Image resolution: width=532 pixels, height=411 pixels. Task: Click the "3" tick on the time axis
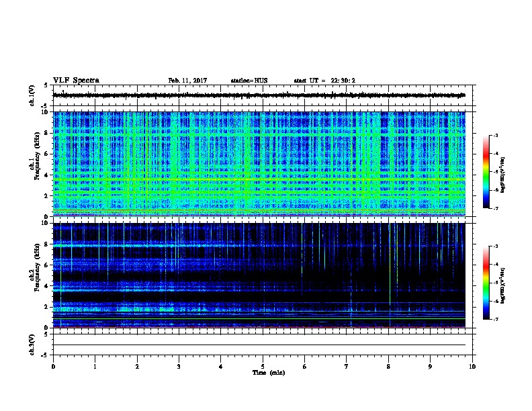pos(179,367)
